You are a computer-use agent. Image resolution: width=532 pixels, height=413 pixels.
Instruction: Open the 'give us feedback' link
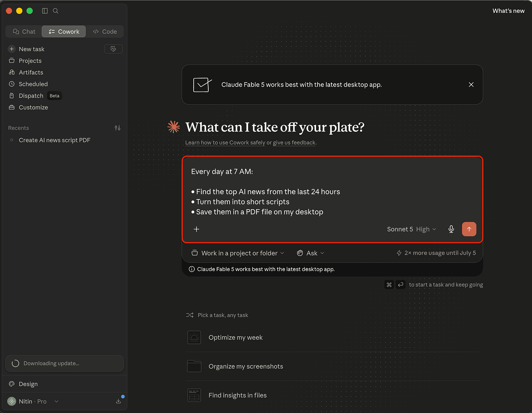pyautogui.click(x=294, y=142)
